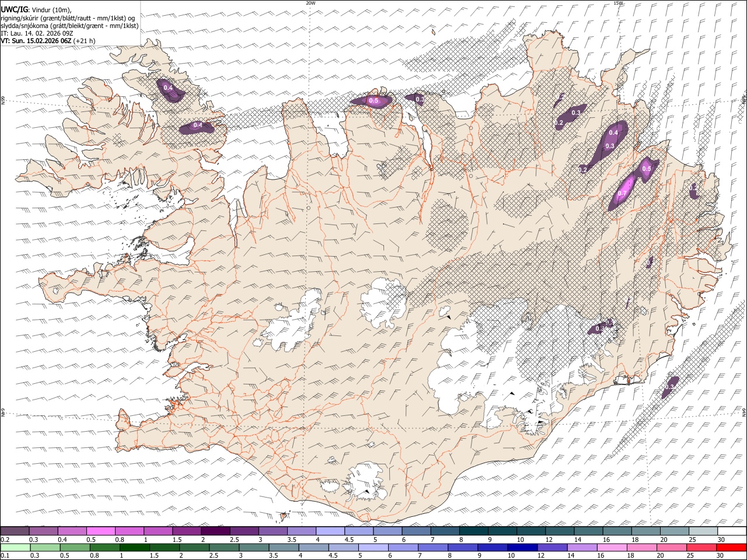Click the 30 value in the lower legend row
This screenshot has height=560, width=747.
tap(721, 556)
